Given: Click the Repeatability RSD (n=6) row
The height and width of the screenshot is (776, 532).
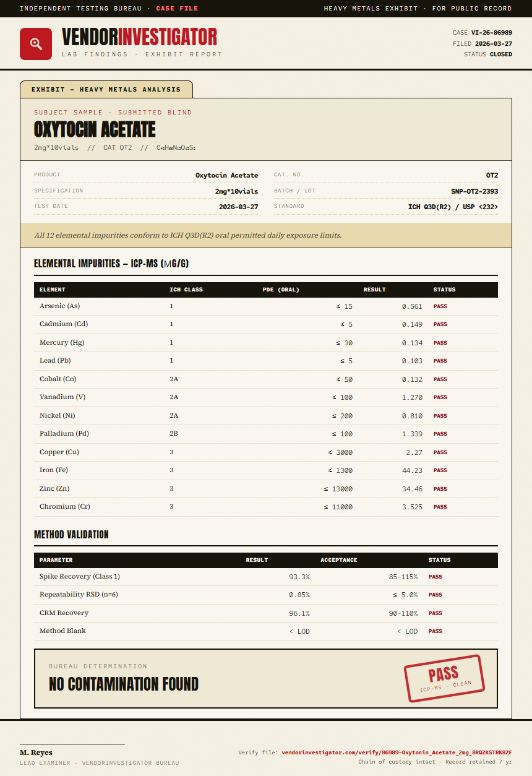Looking at the screenshot, I should click(x=266, y=595).
